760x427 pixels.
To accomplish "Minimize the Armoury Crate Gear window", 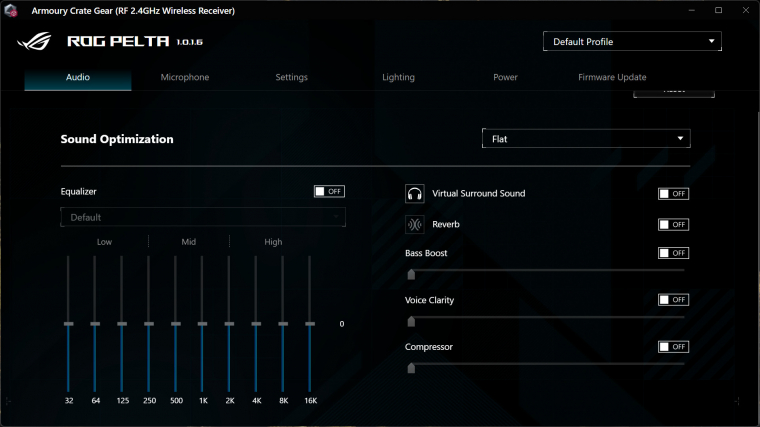I will click(689, 10).
